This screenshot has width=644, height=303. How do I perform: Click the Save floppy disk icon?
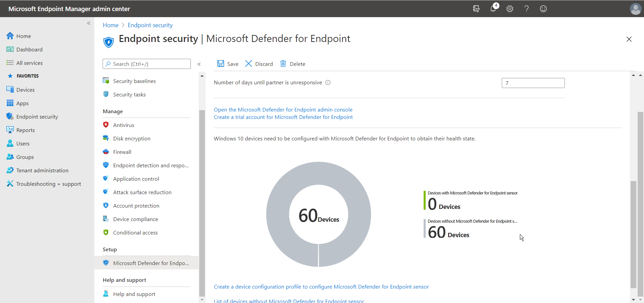coord(221,63)
